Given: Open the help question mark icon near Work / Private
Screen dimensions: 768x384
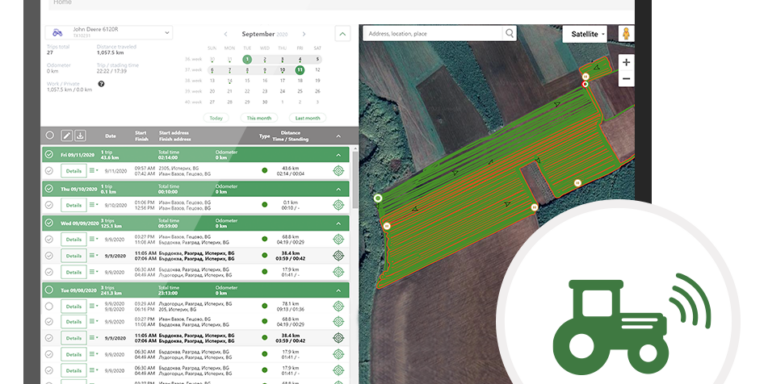Looking at the screenshot, I should click(101, 84).
